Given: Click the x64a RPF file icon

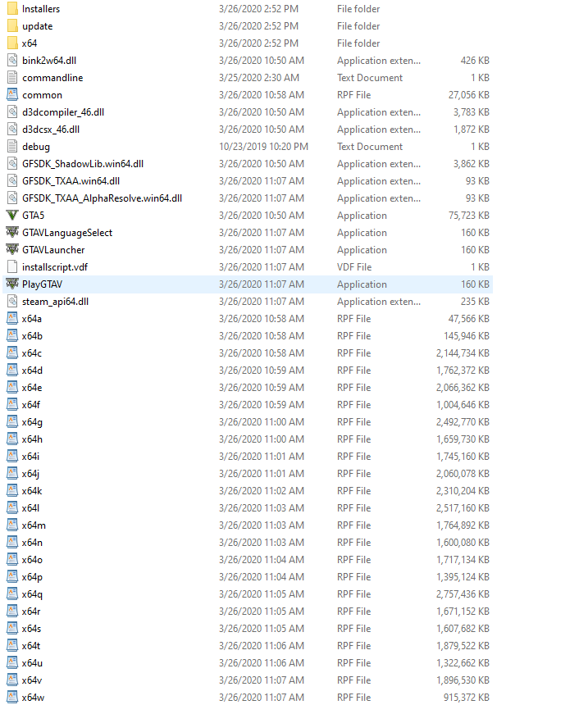Looking at the screenshot, I should coord(13,318).
